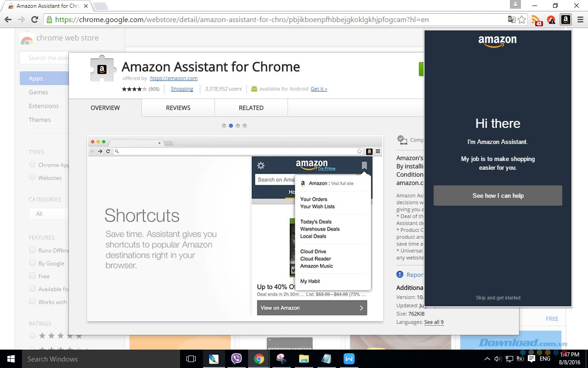Viewport: 588px width, 368px height.
Task: Select the five-star ratings filter
Action: (32, 335)
